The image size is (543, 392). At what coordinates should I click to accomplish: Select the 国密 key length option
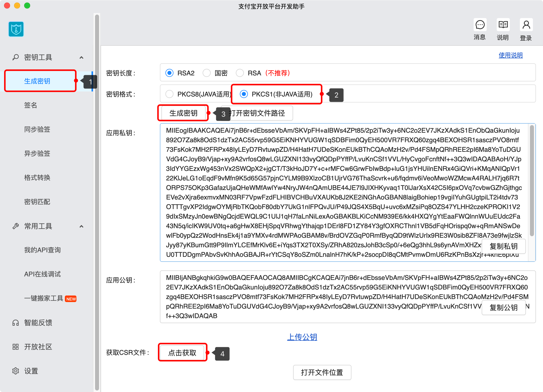(x=207, y=73)
